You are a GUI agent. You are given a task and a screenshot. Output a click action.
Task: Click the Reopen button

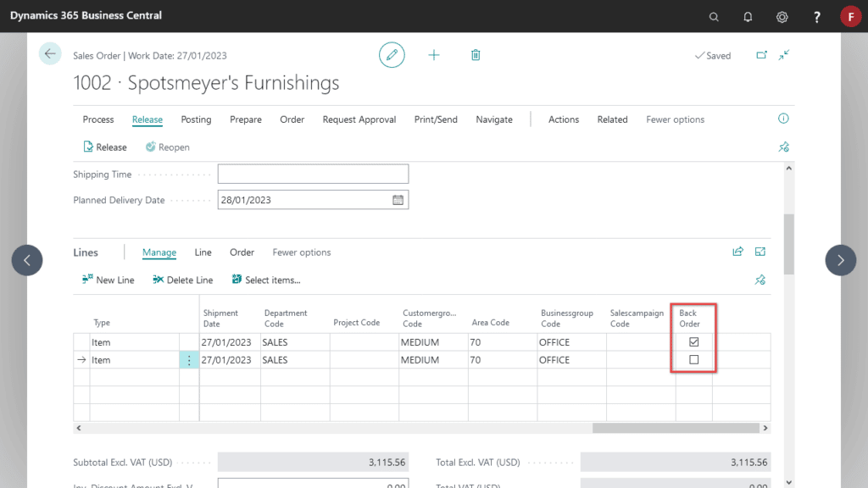pyautogui.click(x=167, y=147)
